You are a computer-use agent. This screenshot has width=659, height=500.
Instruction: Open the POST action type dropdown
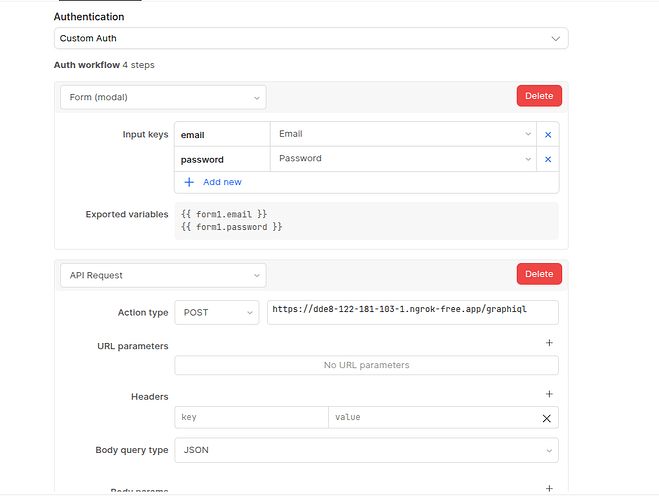pyautogui.click(x=216, y=313)
